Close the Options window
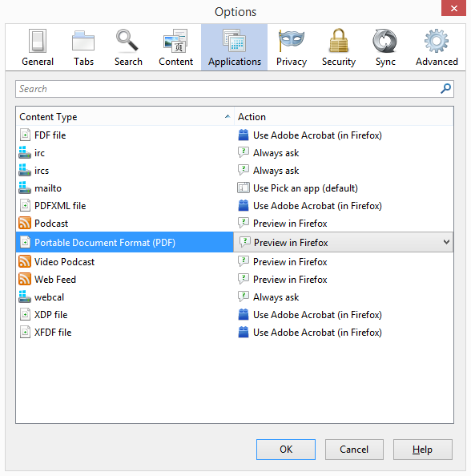471x476 pixels. pyautogui.click(x=453, y=8)
